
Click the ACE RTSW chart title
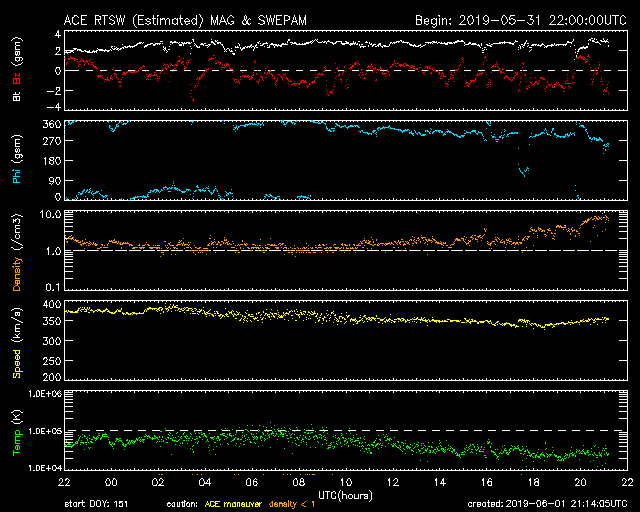[185, 20]
